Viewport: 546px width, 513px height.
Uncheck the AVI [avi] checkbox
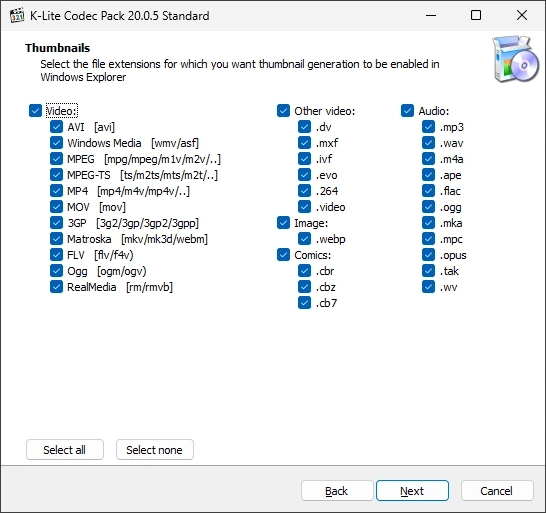click(x=56, y=127)
